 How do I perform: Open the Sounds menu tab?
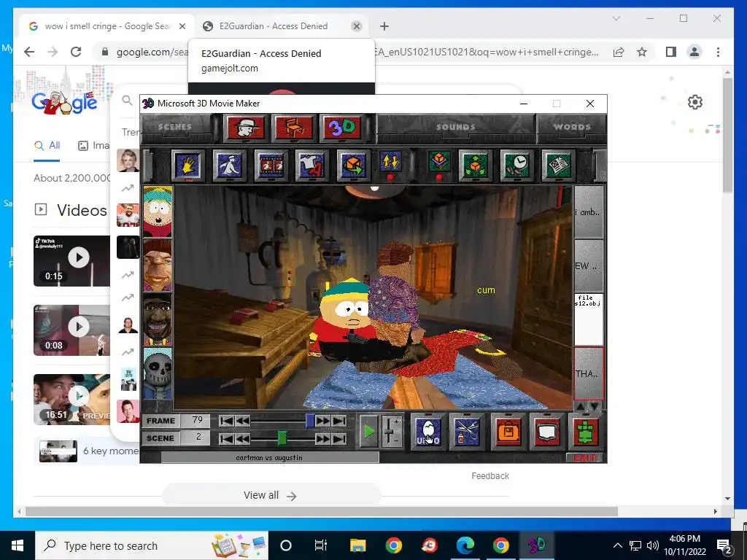(456, 127)
